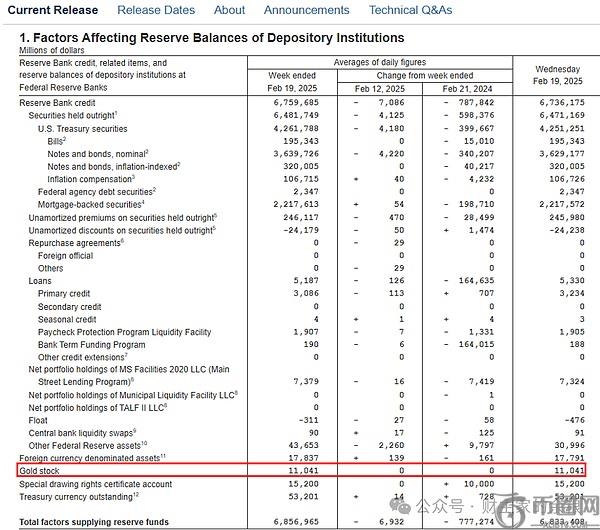Select the 'Mortgage-backed securities' row label
Screen dimensions: 600x530
(91, 204)
